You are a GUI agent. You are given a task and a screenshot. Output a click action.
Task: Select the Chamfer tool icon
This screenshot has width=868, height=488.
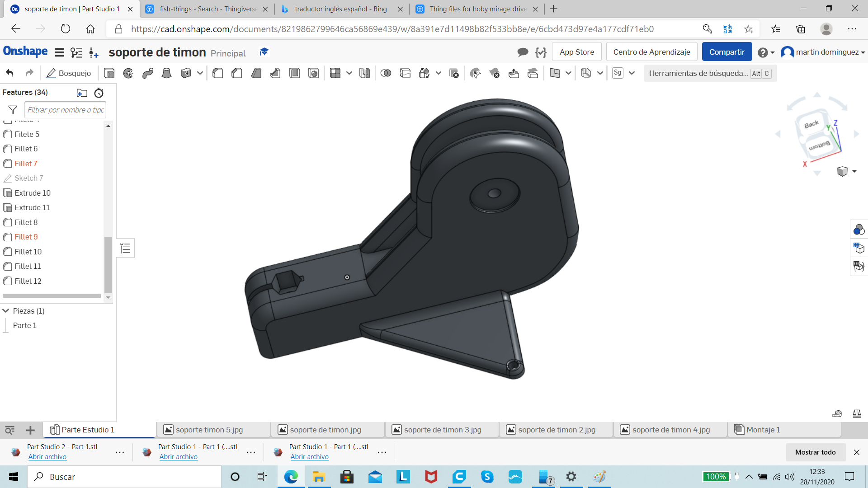[237, 73]
